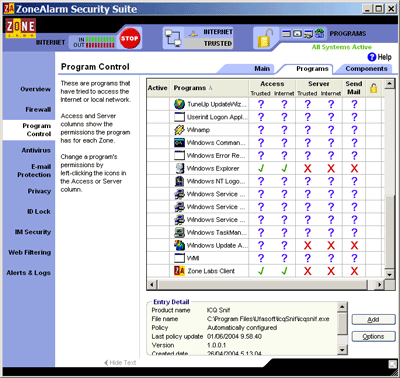
Task: Open Help via question mark icon
Action: (x=371, y=57)
